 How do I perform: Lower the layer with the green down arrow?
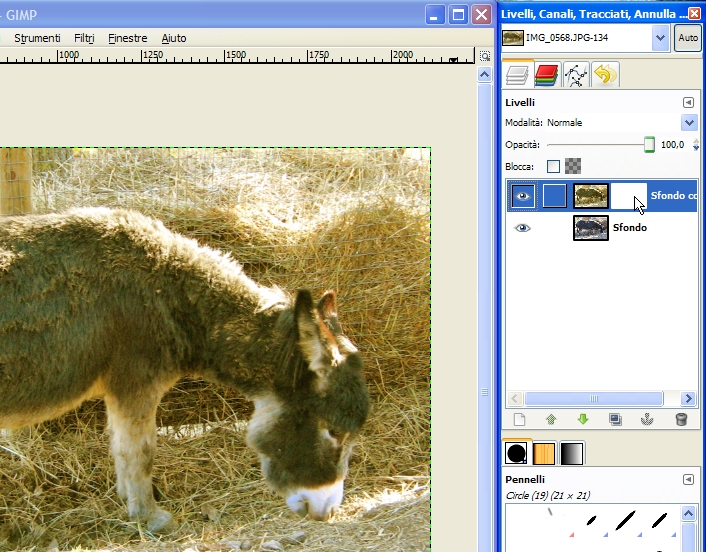click(583, 420)
